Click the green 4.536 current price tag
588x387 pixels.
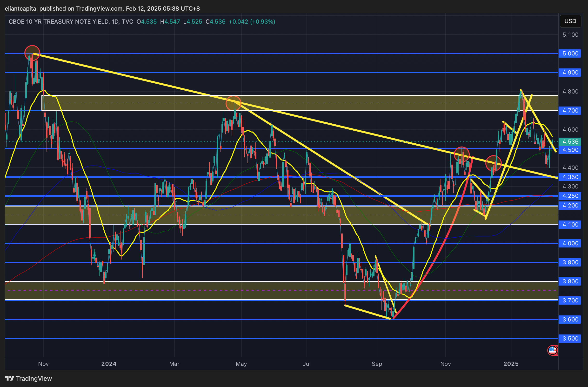[570, 142]
